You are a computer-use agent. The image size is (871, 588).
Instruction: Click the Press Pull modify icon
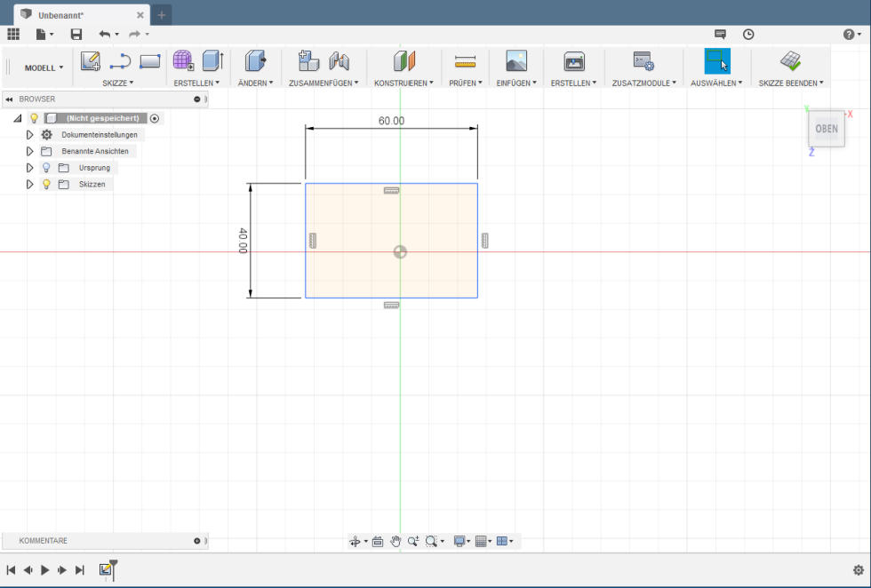click(x=255, y=61)
